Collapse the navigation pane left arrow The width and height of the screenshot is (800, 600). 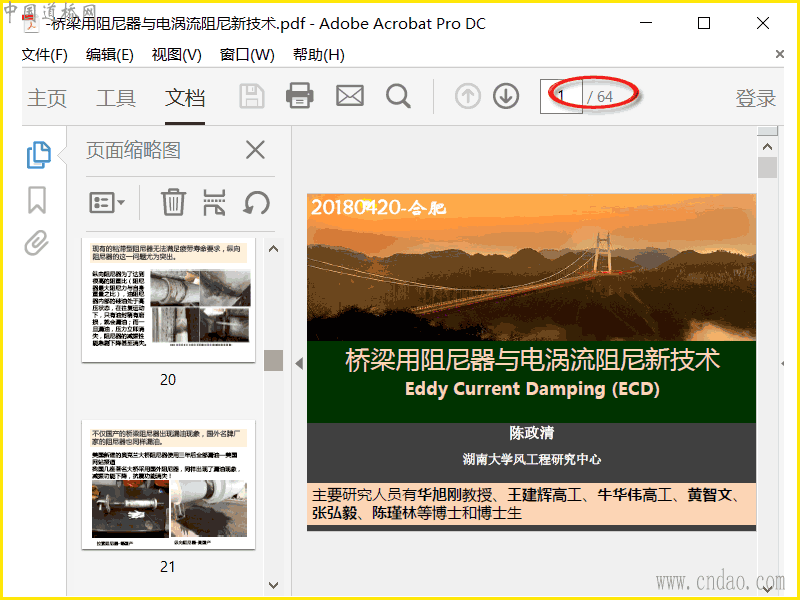[x=299, y=363]
